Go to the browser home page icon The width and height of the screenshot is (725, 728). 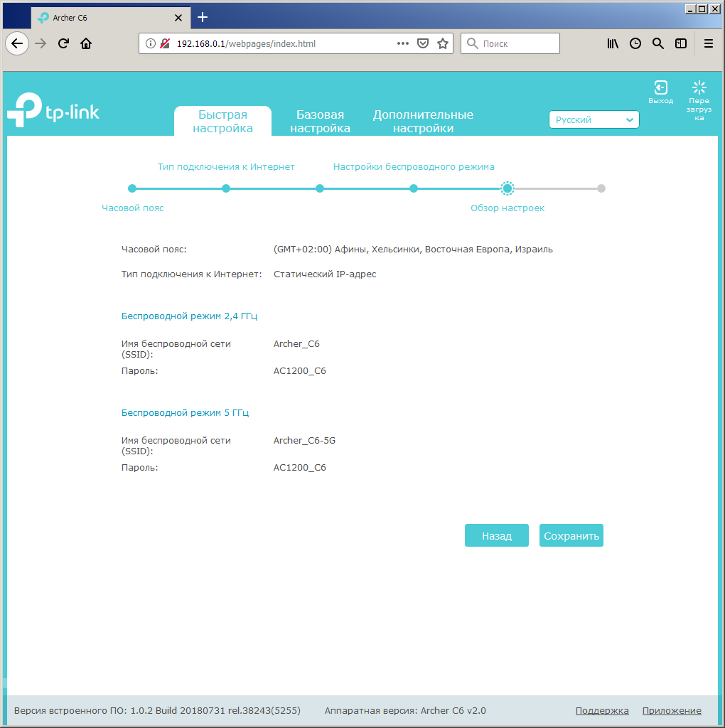click(86, 43)
